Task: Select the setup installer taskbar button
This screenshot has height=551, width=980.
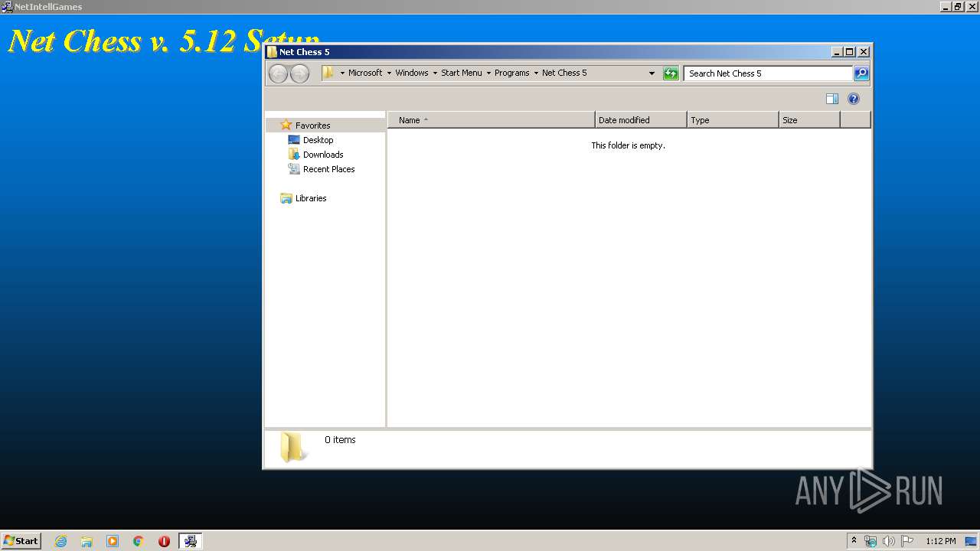Action: [x=190, y=541]
